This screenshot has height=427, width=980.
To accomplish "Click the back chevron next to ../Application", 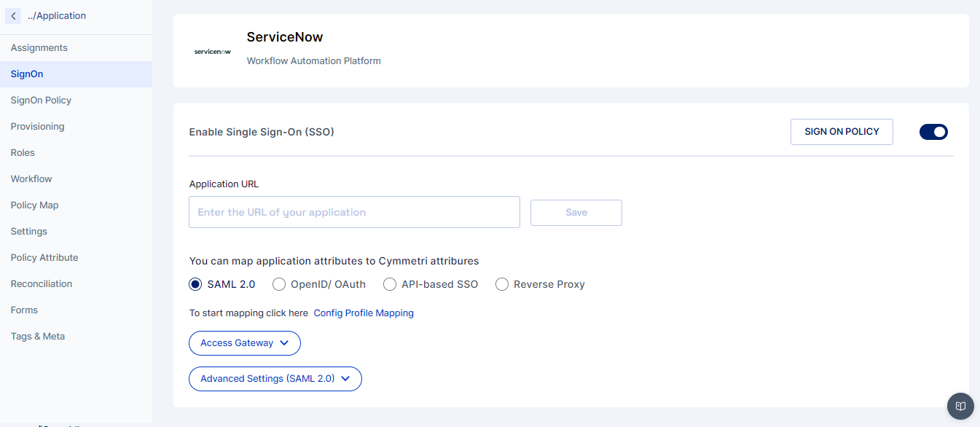I will tap(13, 15).
